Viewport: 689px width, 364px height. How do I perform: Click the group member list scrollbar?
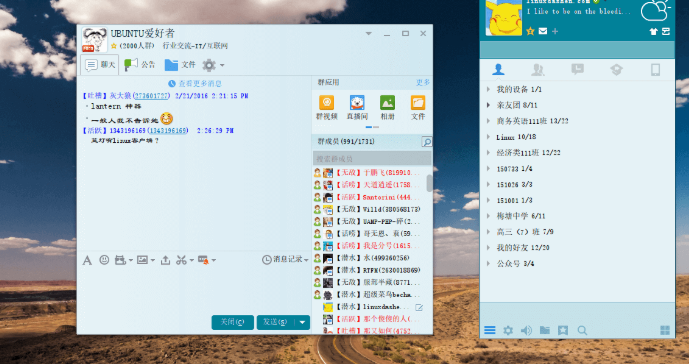429,183
